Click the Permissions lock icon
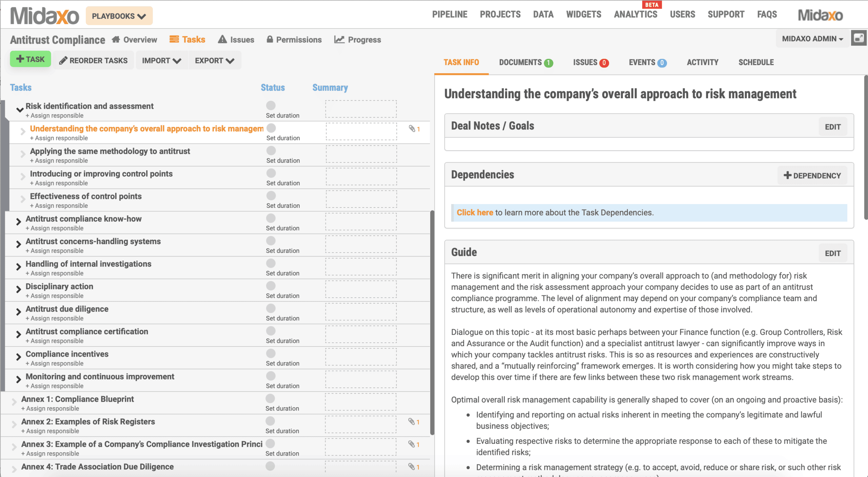This screenshot has width=868, height=477. point(270,39)
